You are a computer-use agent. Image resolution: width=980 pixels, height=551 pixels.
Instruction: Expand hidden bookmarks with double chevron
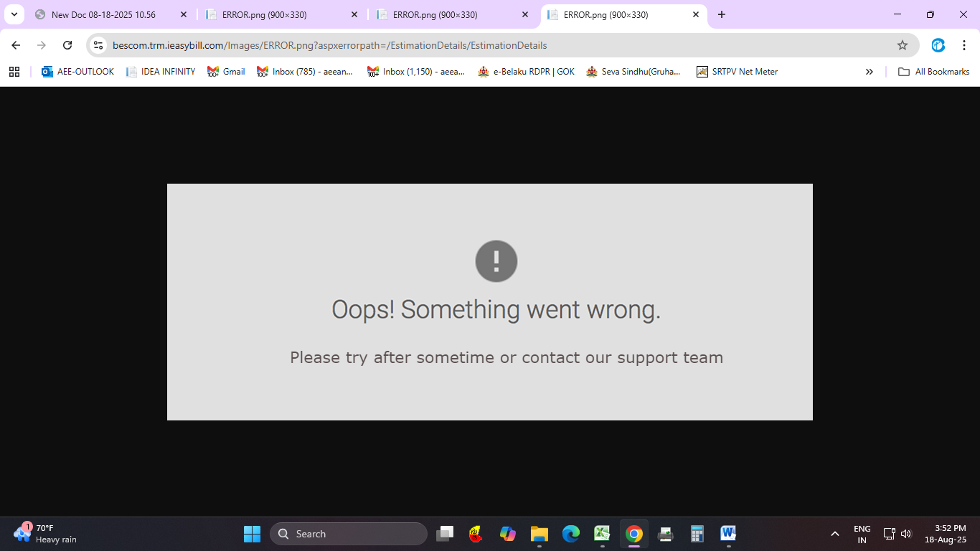(x=870, y=72)
